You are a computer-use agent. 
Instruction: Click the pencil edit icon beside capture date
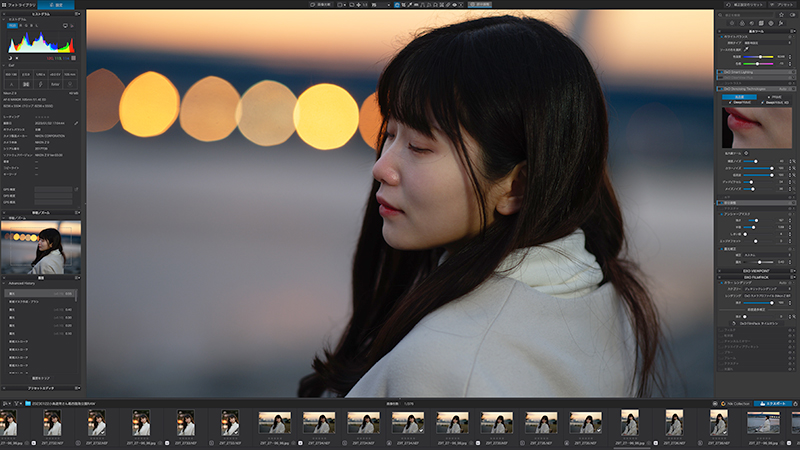tap(76, 123)
